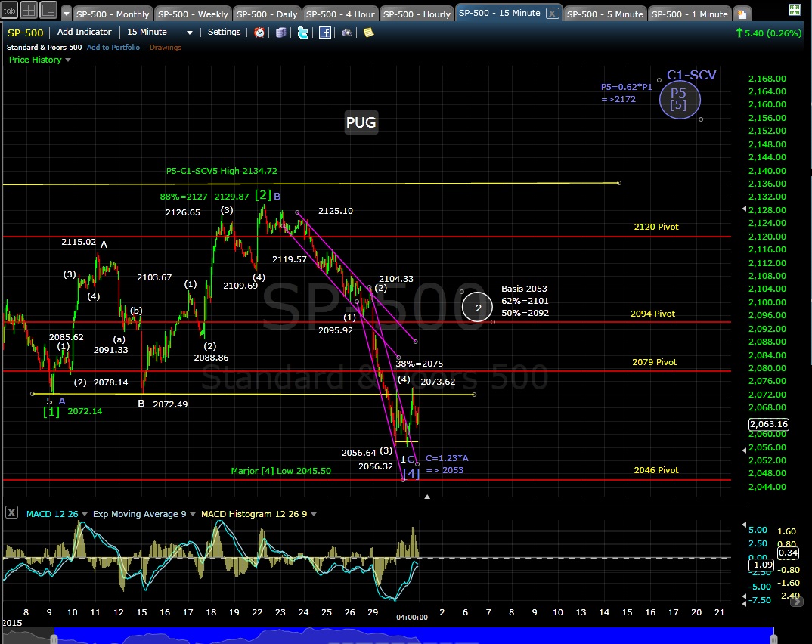Select the P5 [5] circle annotation
812x644 pixels.
(680, 99)
